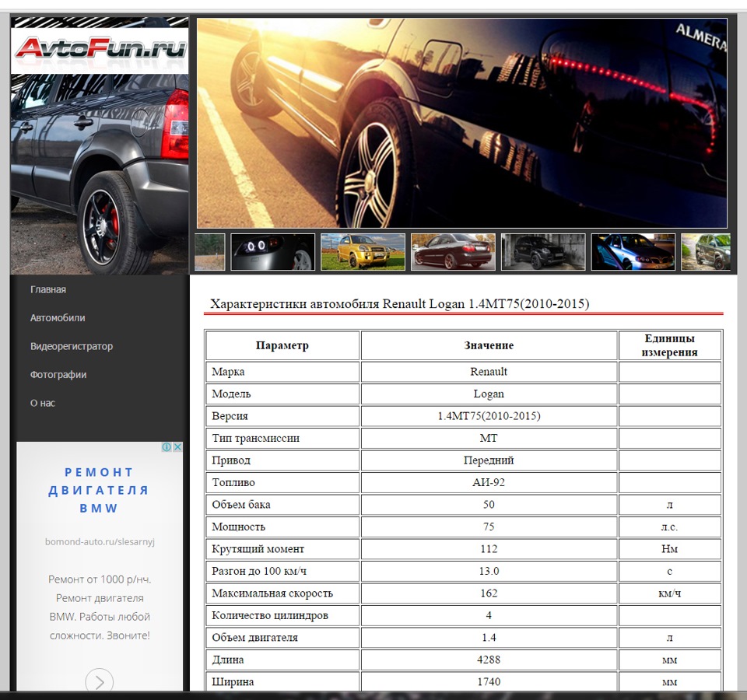The height and width of the screenshot is (700, 747).
Task: Select the black SUV in garage thumbnail
Action: (543, 252)
